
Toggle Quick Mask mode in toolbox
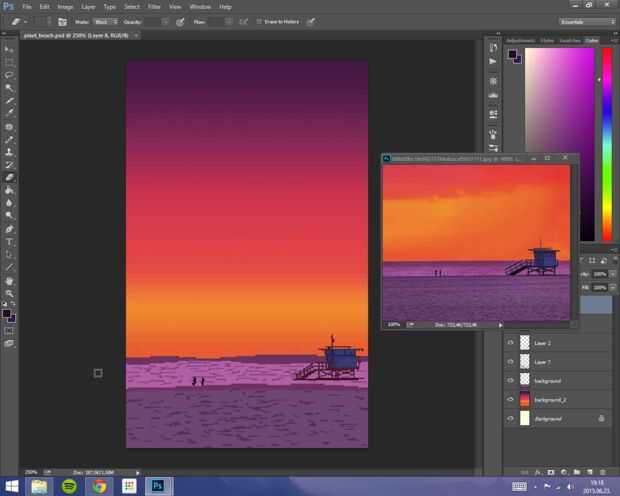[x=9, y=331]
